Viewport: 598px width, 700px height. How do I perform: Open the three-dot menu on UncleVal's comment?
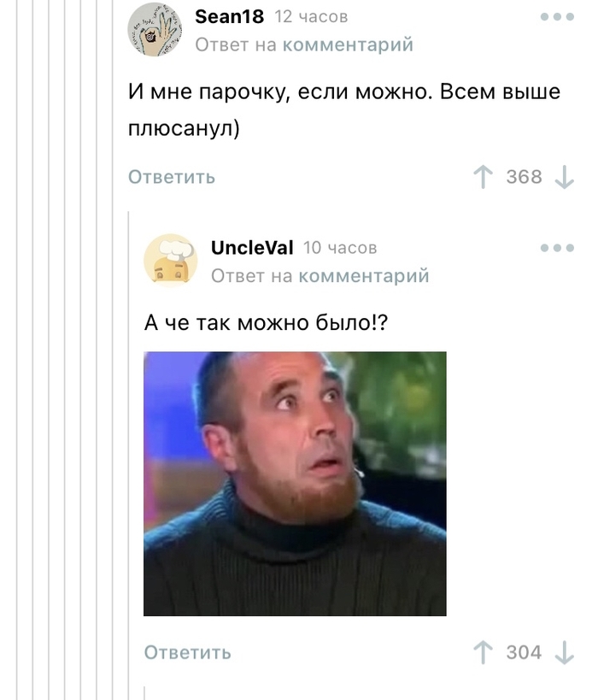point(557,248)
